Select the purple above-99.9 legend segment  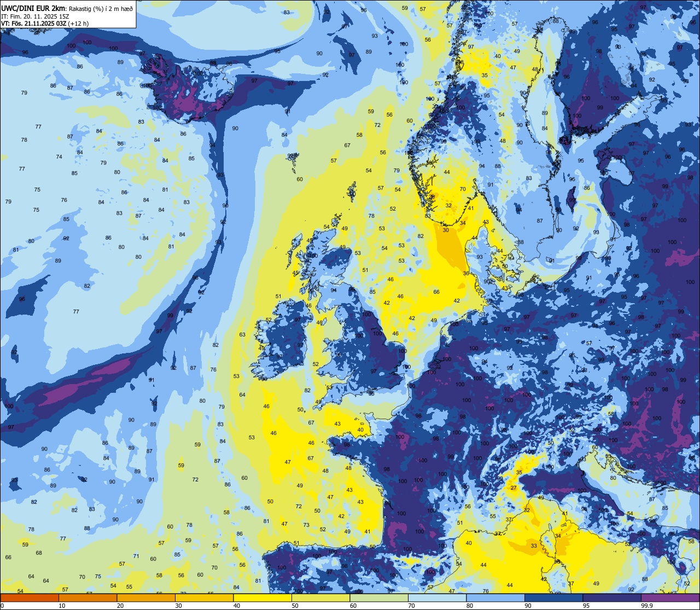coord(670,597)
